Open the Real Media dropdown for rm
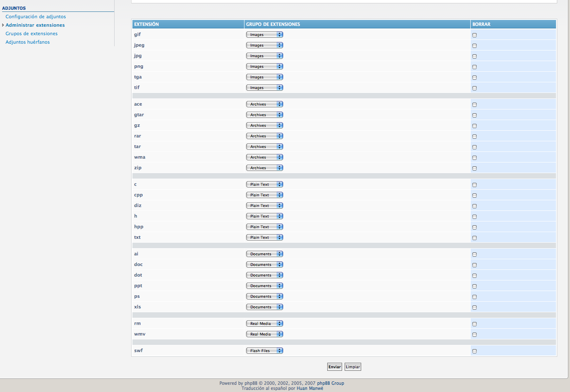This screenshot has width=570, height=392. click(x=264, y=324)
